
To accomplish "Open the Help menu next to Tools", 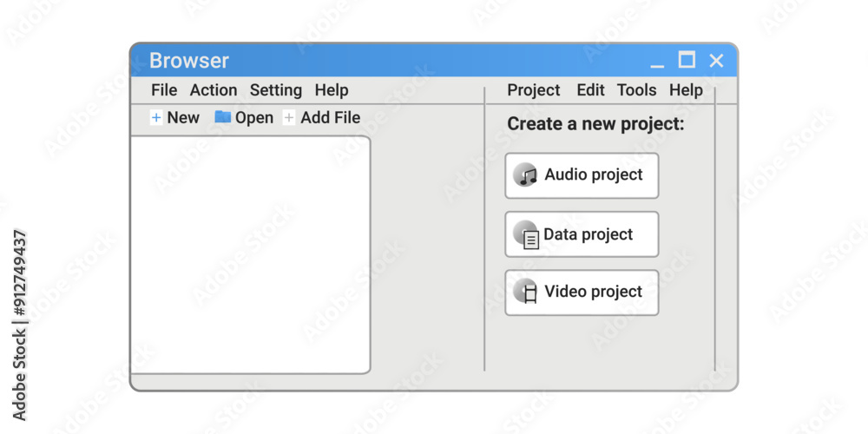I will [686, 90].
